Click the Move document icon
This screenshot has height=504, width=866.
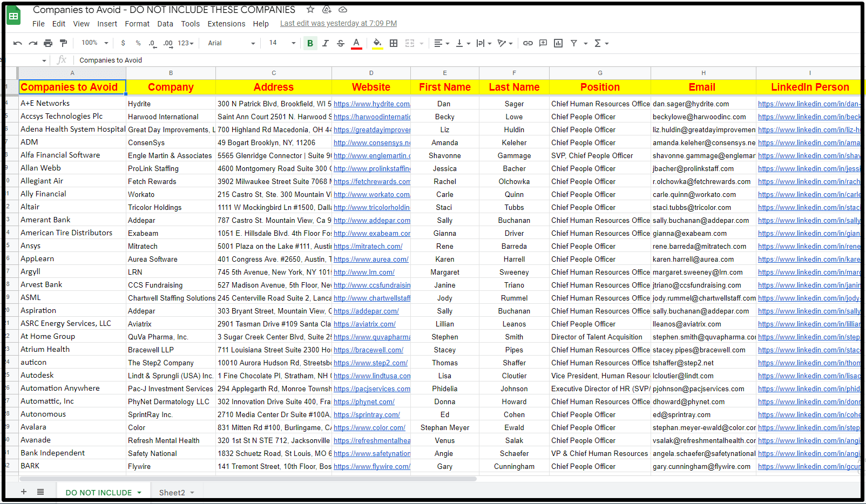[327, 10]
